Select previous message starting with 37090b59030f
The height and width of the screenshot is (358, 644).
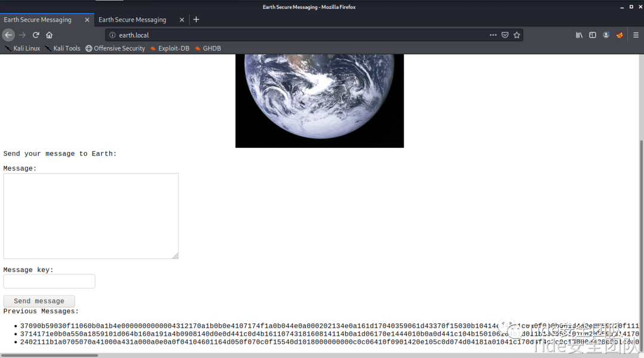329,326
